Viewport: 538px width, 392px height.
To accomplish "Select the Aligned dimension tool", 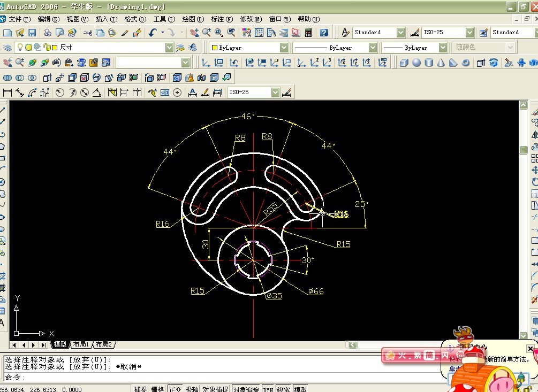I will 20,92.
